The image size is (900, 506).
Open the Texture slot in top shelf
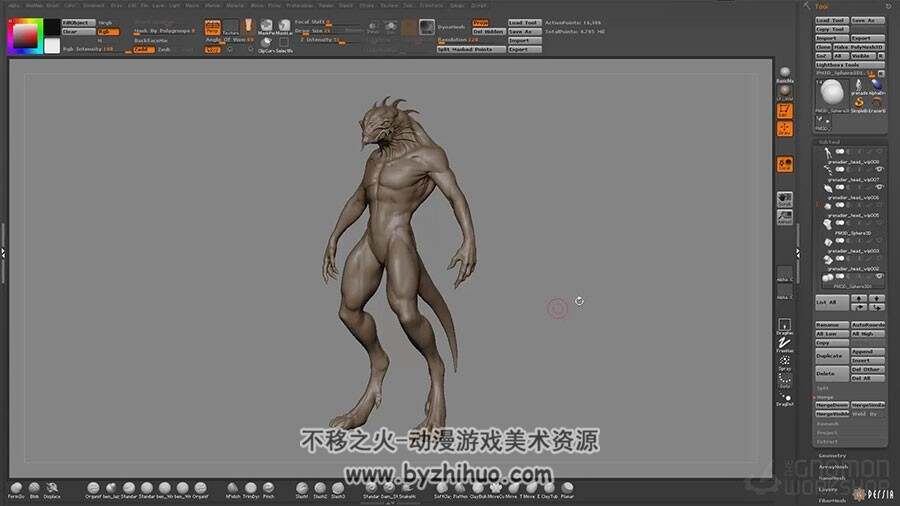click(231, 27)
